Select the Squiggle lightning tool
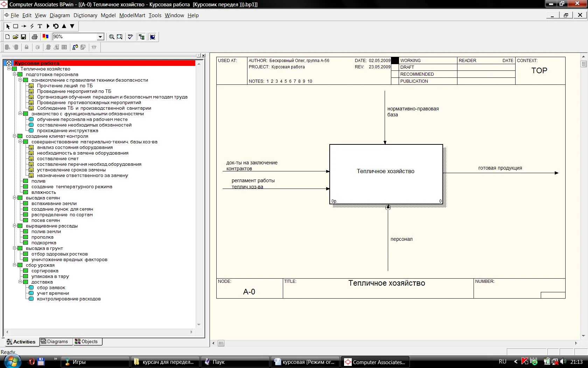Viewport: 588px width, 368px height. (32, 26)
